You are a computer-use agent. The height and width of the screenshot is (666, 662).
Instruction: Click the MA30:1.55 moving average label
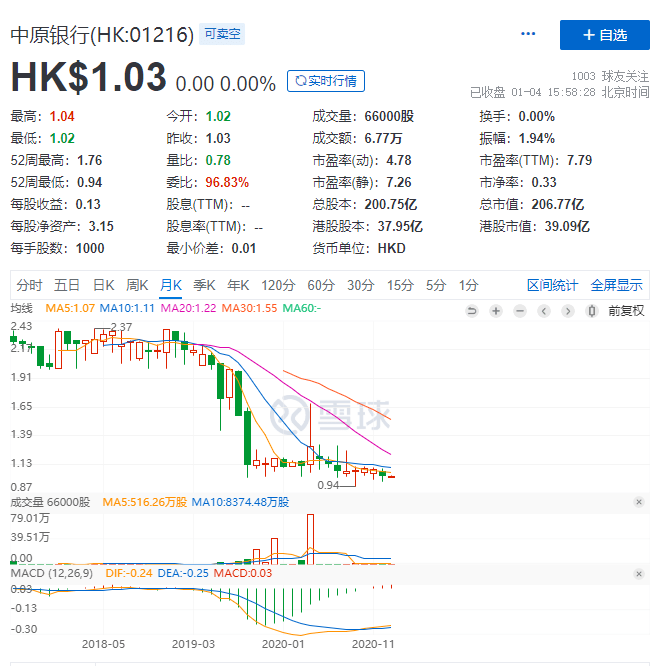click(x=249, y=308)
